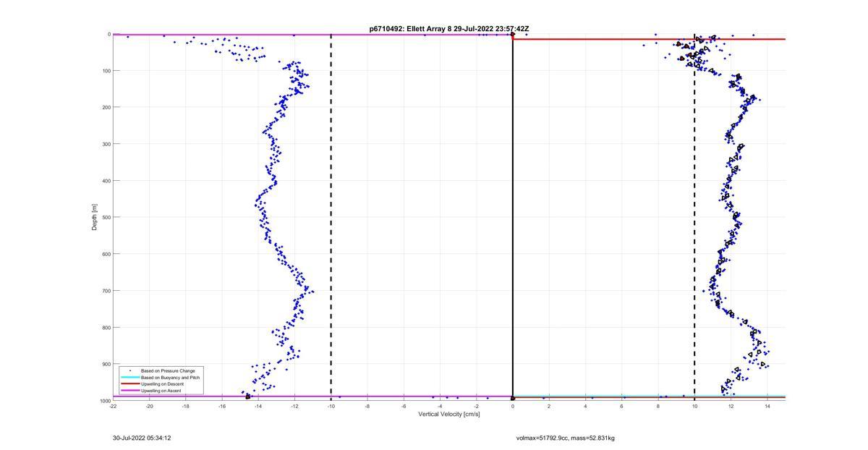
Task: Click the x-axis tick label '-12'
Action: pos(294,406)
